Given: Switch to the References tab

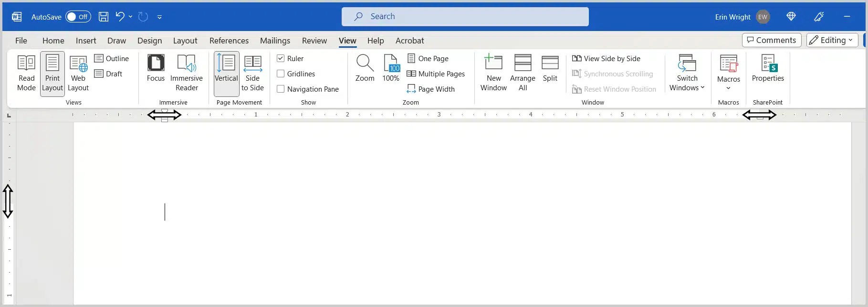Looking at the screenshot, I should click(x=229, y=41).
